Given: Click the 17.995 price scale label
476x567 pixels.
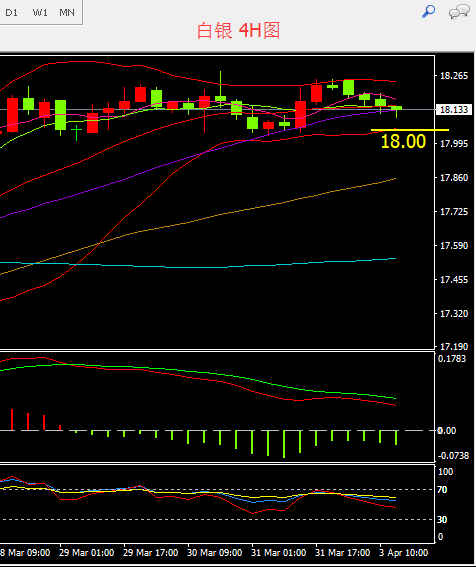Looking at the screenshot, I should point(454,144).
